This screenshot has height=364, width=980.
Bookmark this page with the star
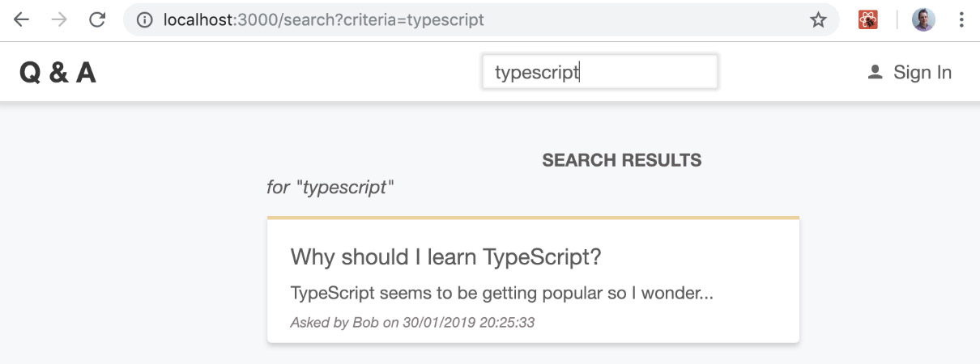(x=818, y=19)
